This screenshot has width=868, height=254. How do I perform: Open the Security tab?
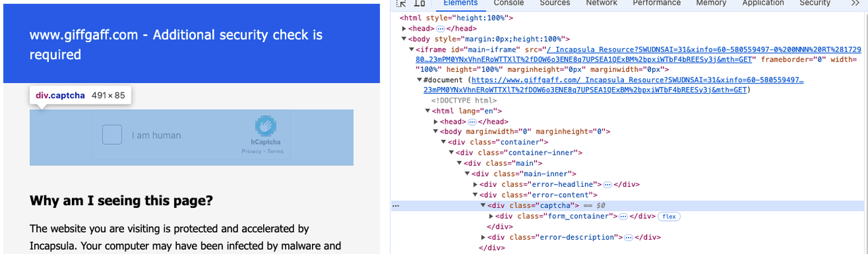pyautogui.click(x=814, y=3)
